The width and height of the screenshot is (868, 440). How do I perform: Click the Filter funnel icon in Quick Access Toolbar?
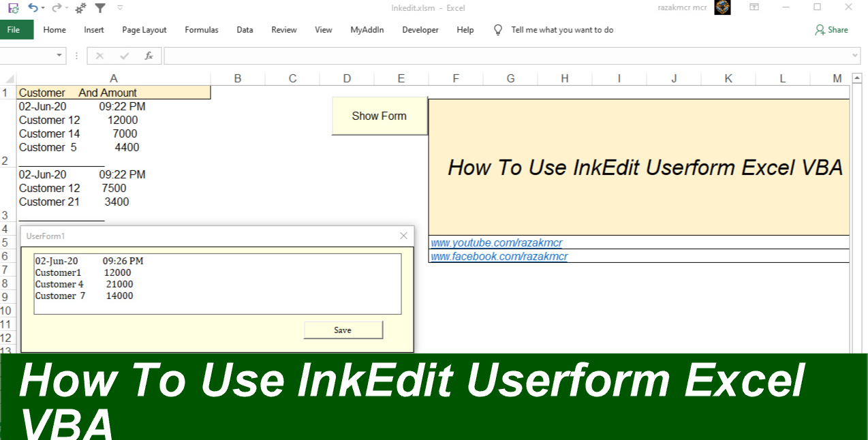coord(100,8)
